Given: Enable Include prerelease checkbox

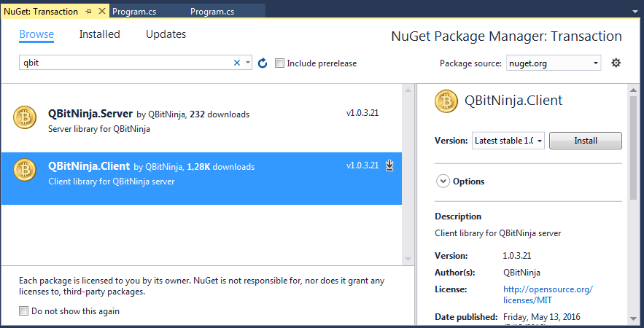Looking at the screenshot, I should 279,63.
